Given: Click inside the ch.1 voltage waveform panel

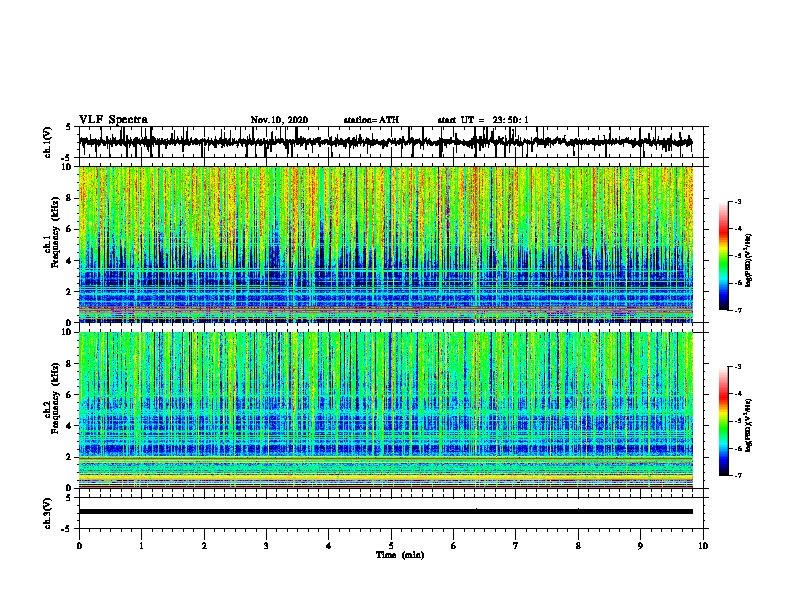Looking at the screenshot, I should pyautogui.click(x=391, y=142).
